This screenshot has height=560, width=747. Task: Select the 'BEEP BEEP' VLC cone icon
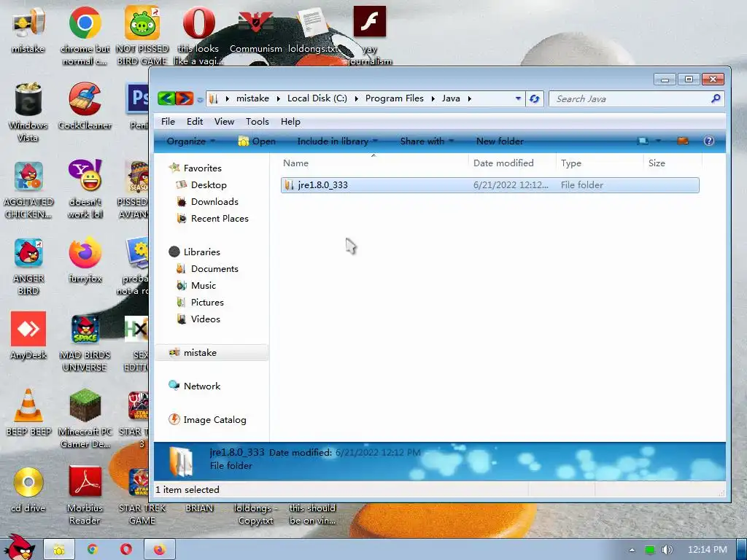tap(28, 412)
